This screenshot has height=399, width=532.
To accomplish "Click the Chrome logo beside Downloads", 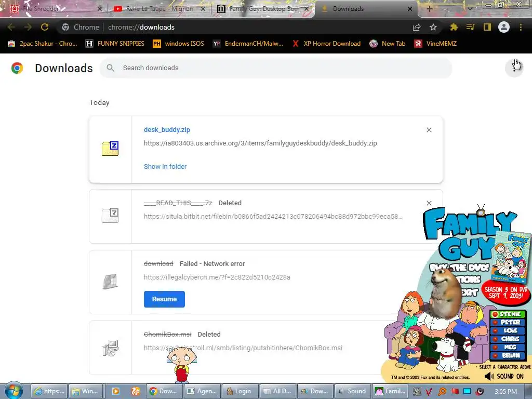I will [17, 68].
